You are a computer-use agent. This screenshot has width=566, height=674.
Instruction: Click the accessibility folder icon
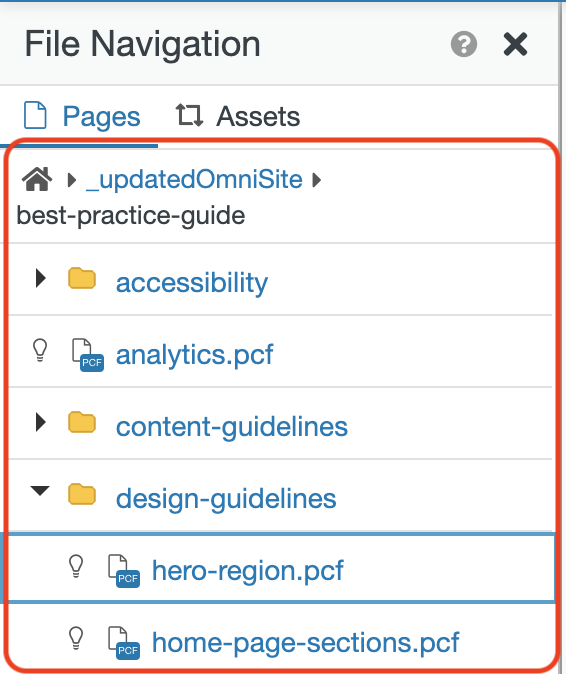[x=82, y=278]
